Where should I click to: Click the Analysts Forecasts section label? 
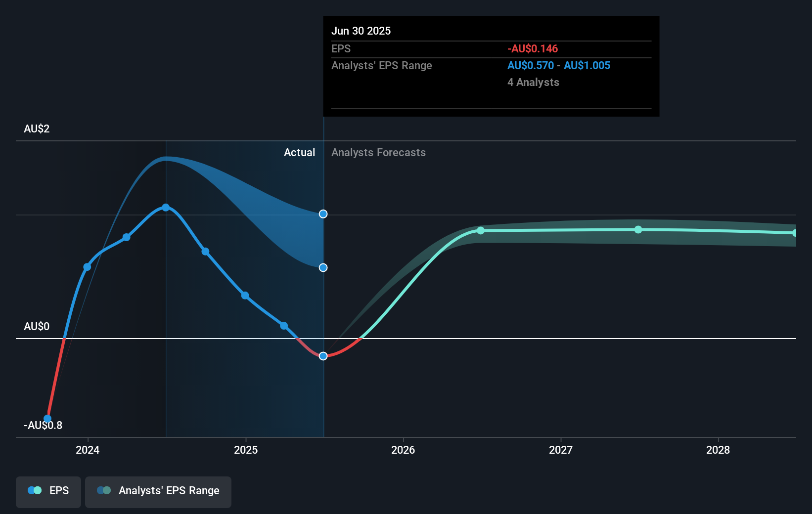click(x=378, y=152)
